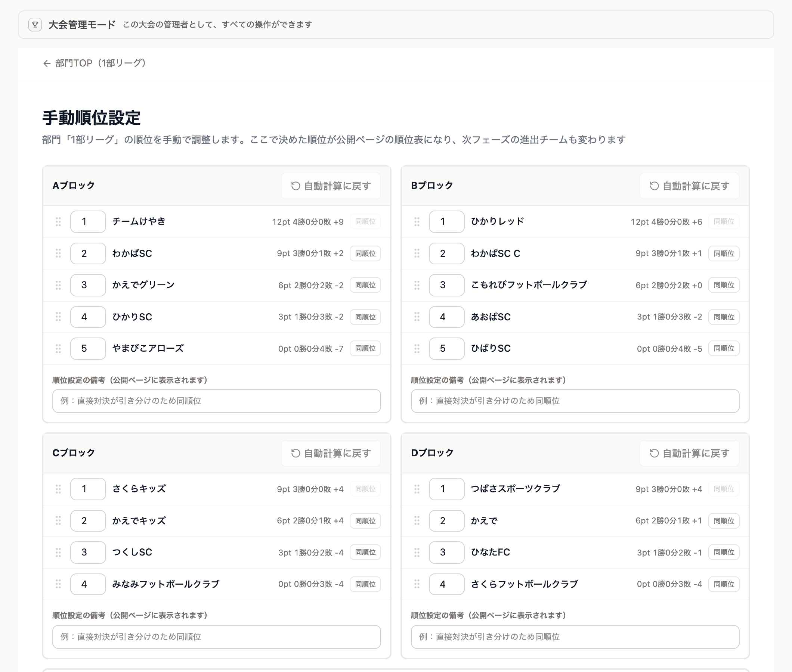Screen dimensions: 792x672
Task: Toggle 同順位 for みなみフットボールクラブ
Action: pyautogui.click(x=365, y=584)
